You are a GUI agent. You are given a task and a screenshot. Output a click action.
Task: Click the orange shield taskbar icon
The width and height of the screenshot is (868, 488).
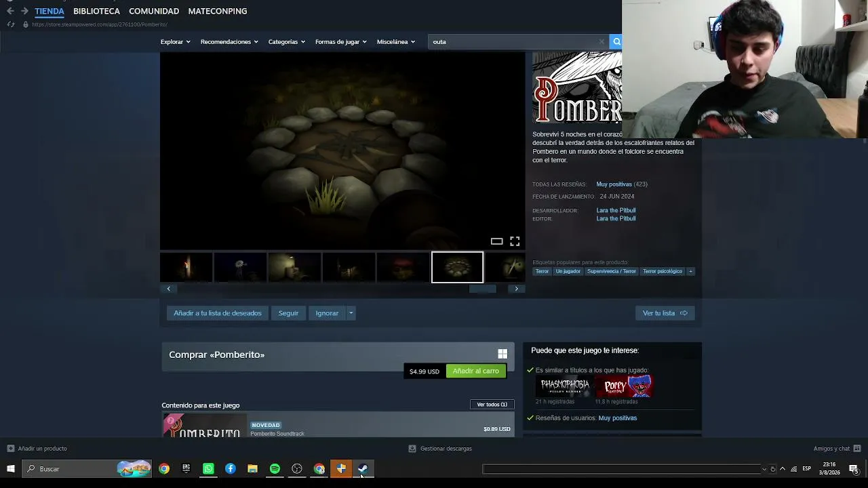341,469
